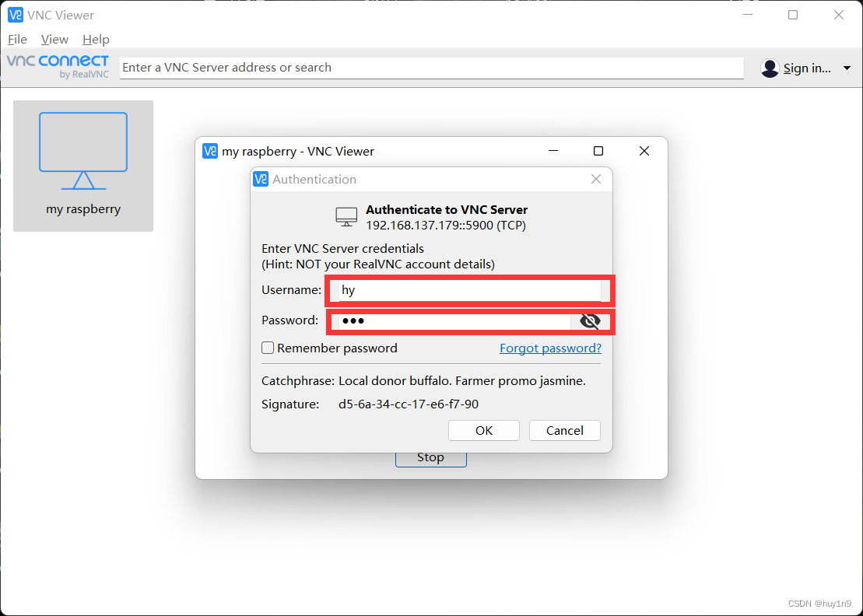Toggle password visibility eye icon
Screen dimensions: 863x616
[590, 321]
